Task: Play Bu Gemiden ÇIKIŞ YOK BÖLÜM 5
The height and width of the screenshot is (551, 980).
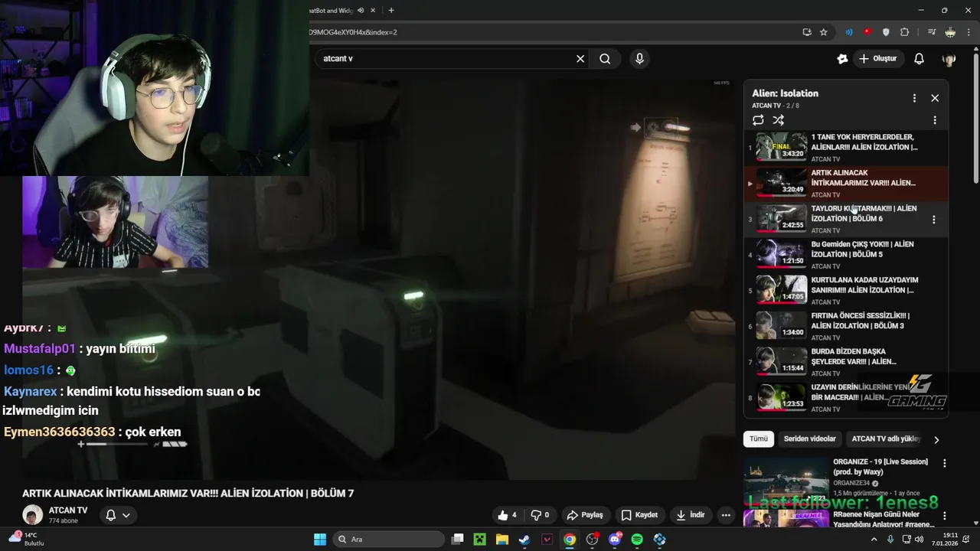Action: [x=846, y=255]
